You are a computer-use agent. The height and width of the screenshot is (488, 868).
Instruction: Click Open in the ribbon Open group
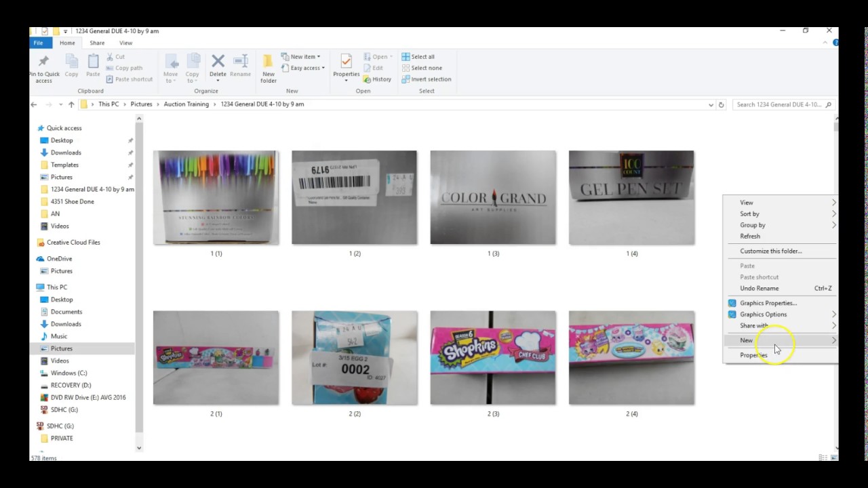click(x=376, y=57)
